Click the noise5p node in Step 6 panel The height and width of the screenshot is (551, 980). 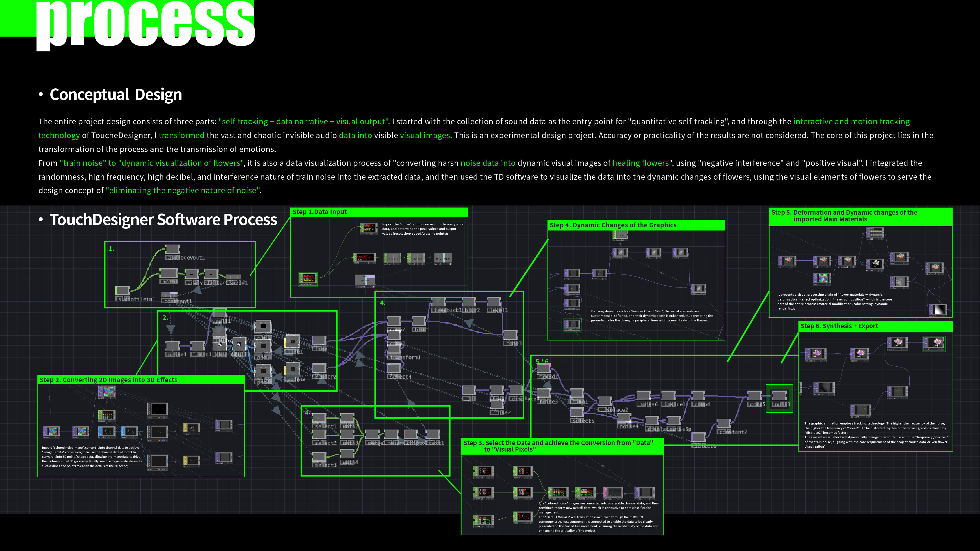(x=824, y=388)
